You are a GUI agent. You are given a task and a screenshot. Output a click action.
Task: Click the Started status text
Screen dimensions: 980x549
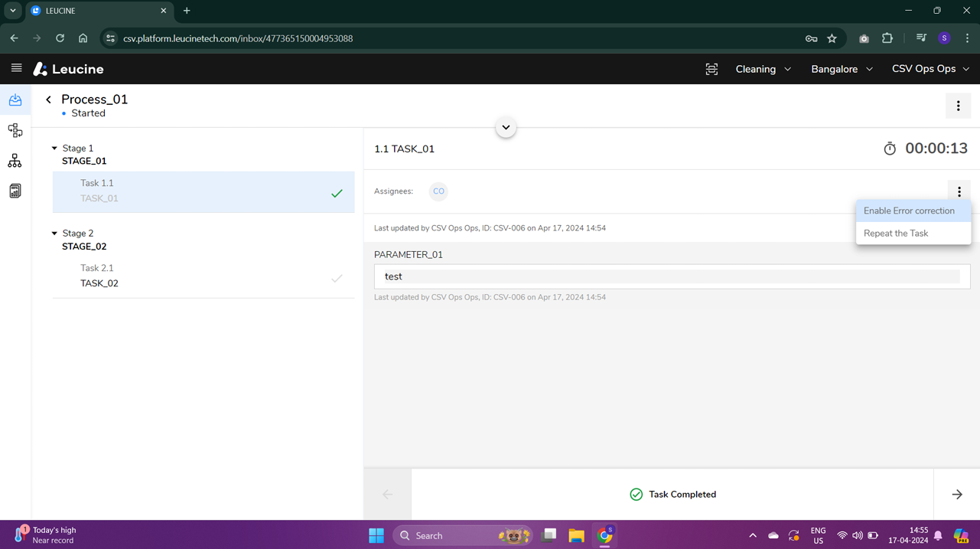point(88,113)
